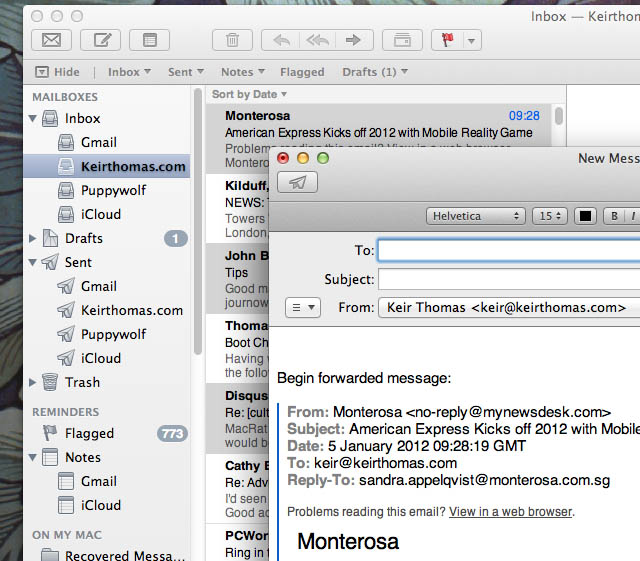The height and width of the screenshot is (561, 640).
Task: Open Inbox favorites bar menu
Action: point(129,72)
